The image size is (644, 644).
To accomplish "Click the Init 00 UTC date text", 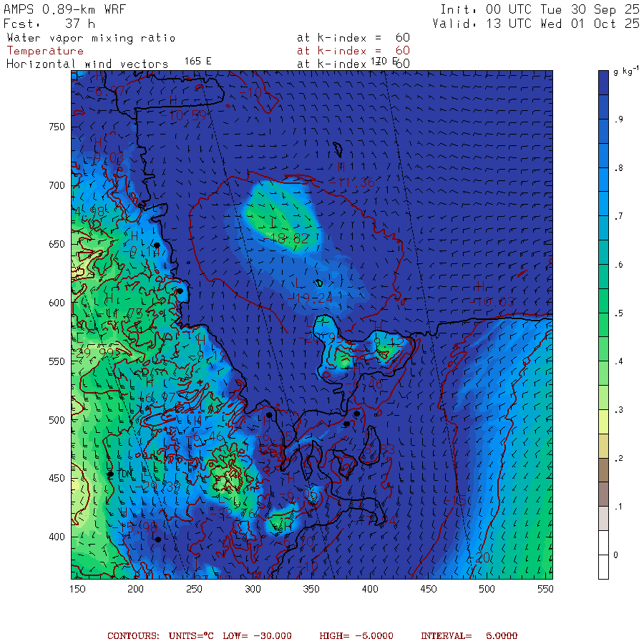I will pyautogui.click(x=540, y=9).
